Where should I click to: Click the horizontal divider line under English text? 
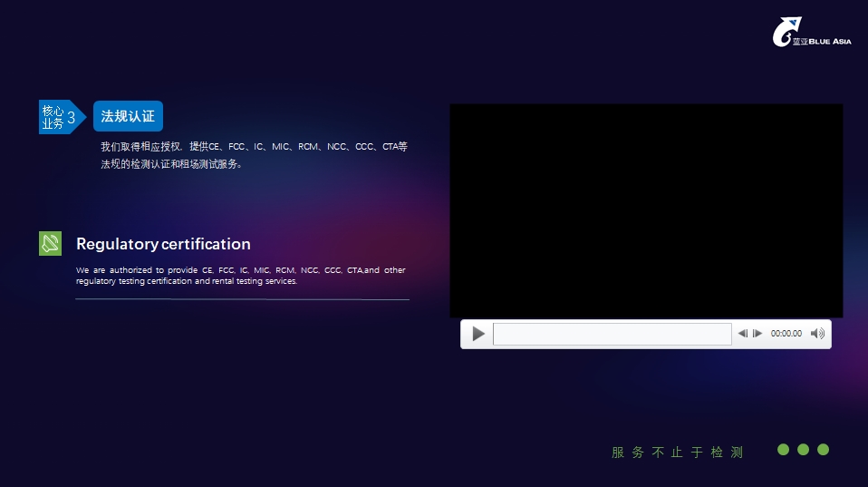click(242, 299)
